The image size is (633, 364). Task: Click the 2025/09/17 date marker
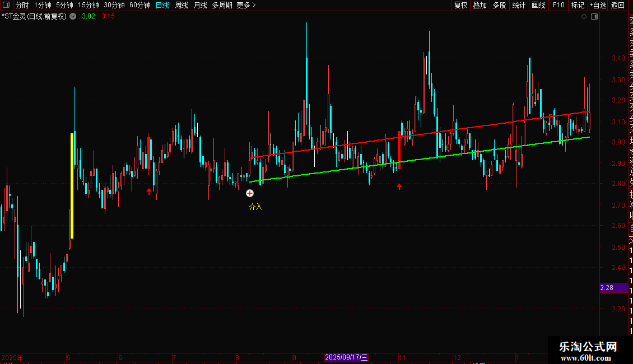(346, 357)
